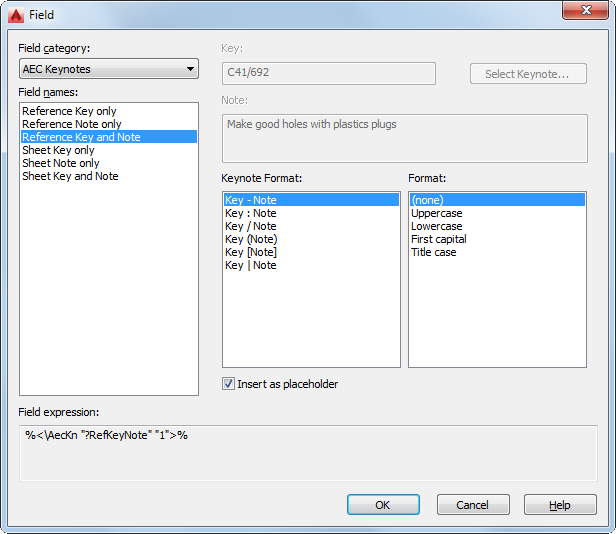Uncheck 'Insert as placeholder' checkbox
The image size is (616, 534).
[228, 384]
